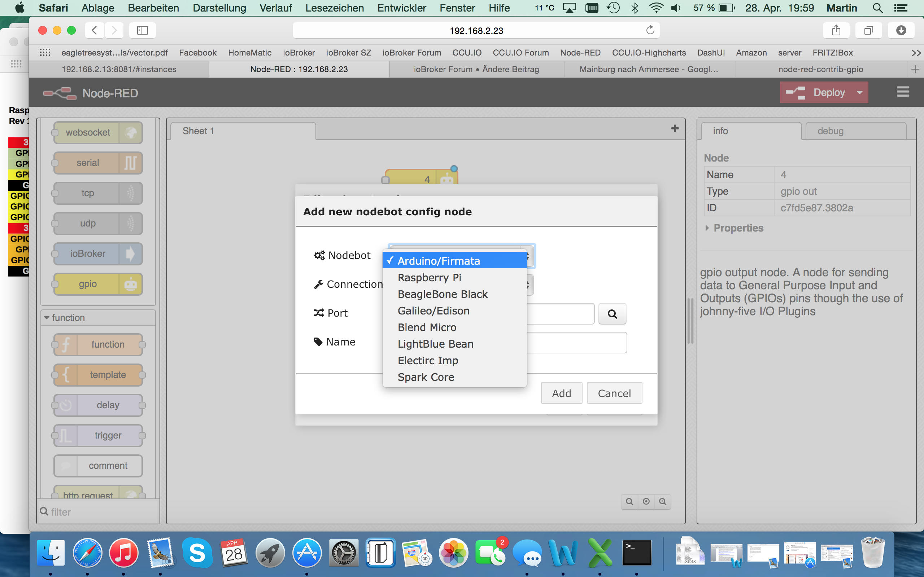This screenshot has width=924, height=577.
Task: Toggle the Safari sidebar button
Action: tap(142, 30)
